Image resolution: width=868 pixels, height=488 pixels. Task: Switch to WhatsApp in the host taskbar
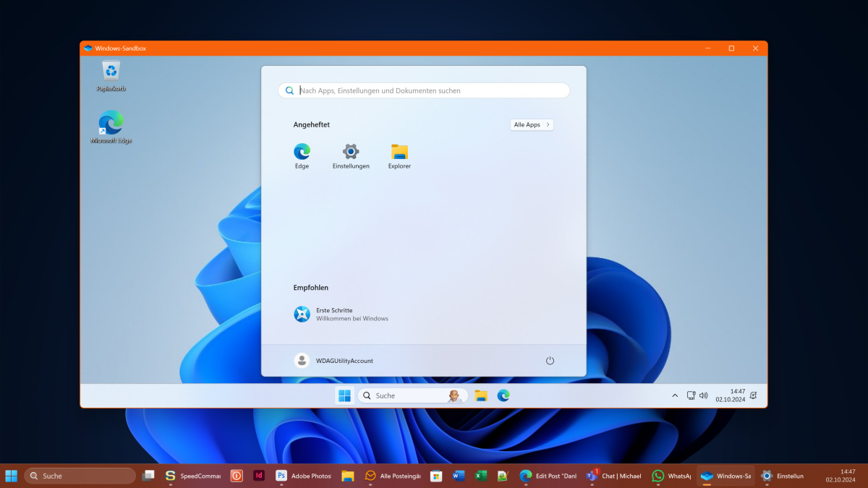671,476
